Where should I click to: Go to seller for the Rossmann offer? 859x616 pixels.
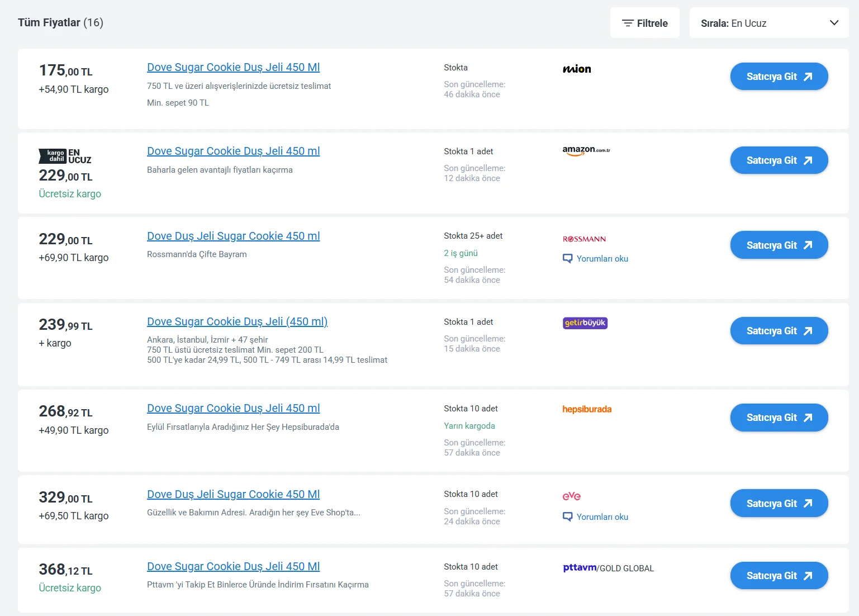(x=779, y=245)
